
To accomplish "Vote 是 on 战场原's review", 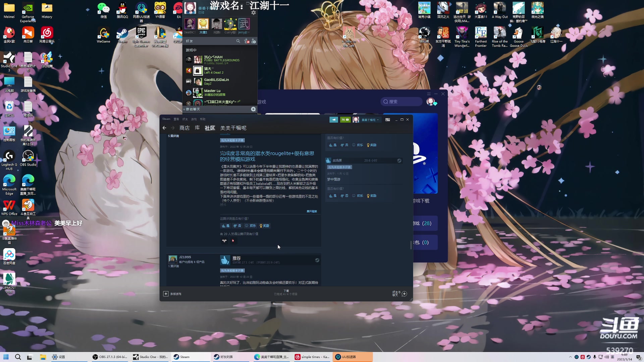I will tap(332, 196).
